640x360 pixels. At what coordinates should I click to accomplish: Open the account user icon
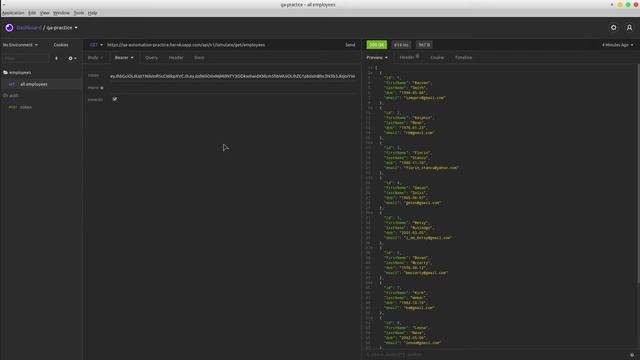pyautogui.click(x=629, y=27)
